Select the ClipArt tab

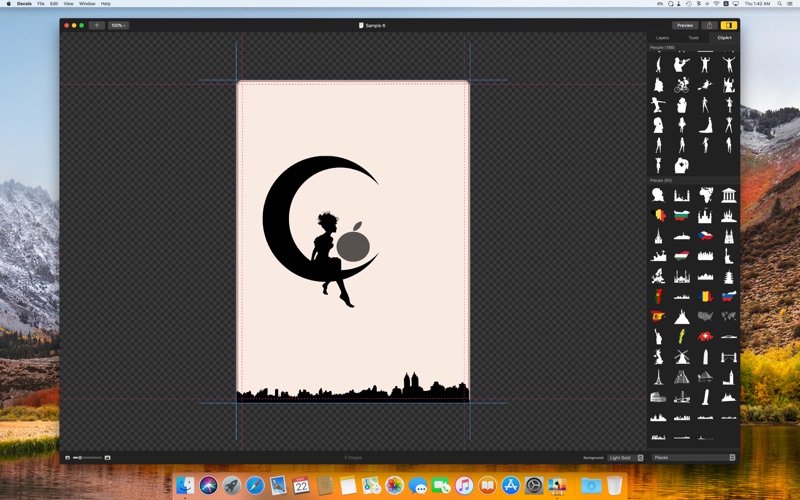(x=724, y=38)
